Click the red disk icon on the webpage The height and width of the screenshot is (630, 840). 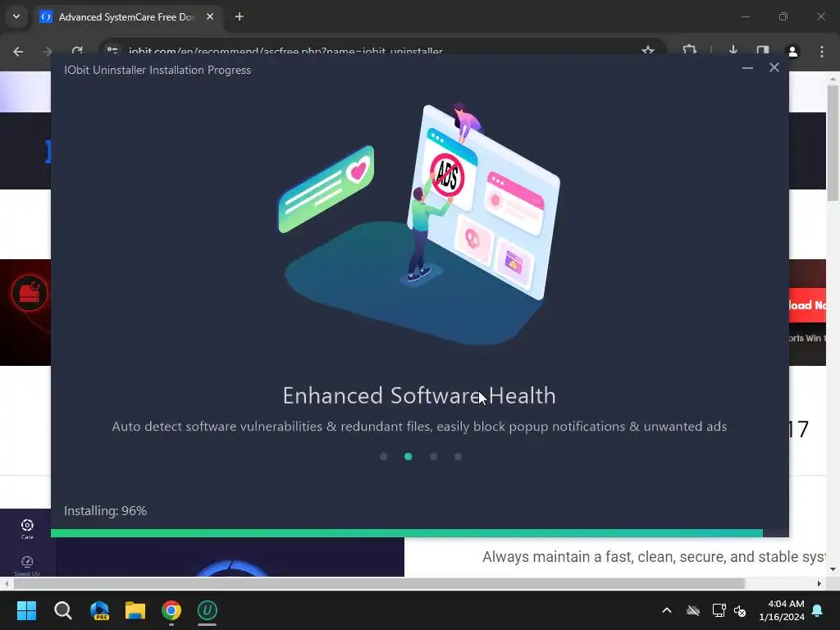coord(30,293)
